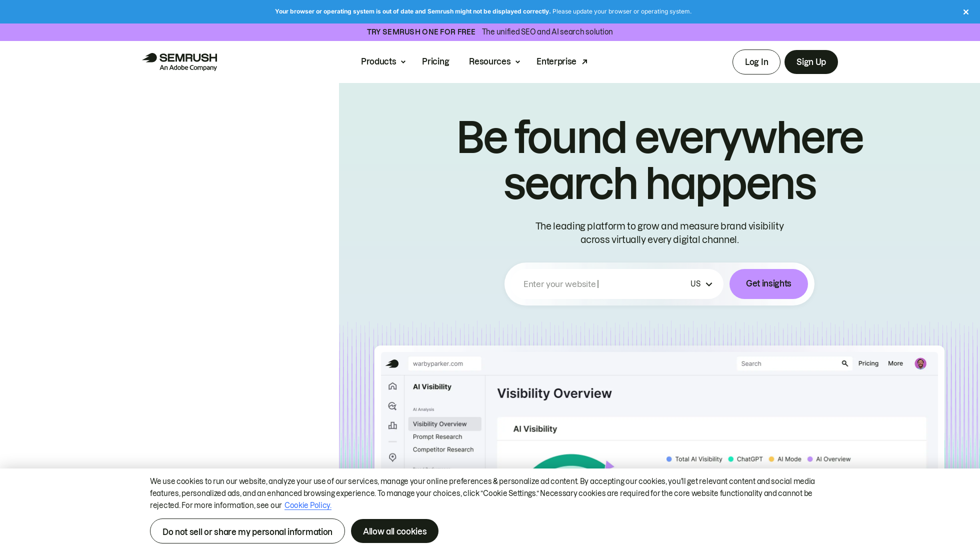Open the Enterprise link

coord(561,61)
